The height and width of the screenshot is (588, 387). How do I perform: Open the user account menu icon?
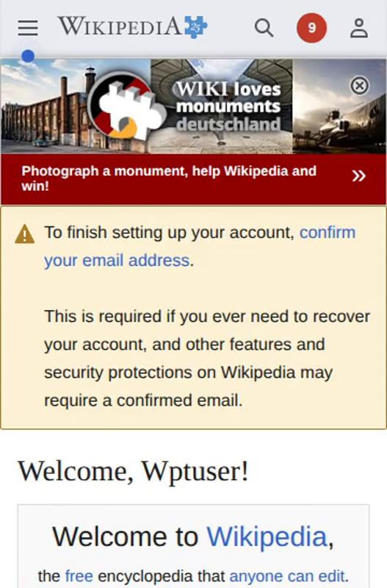click(x=359, y=28)
